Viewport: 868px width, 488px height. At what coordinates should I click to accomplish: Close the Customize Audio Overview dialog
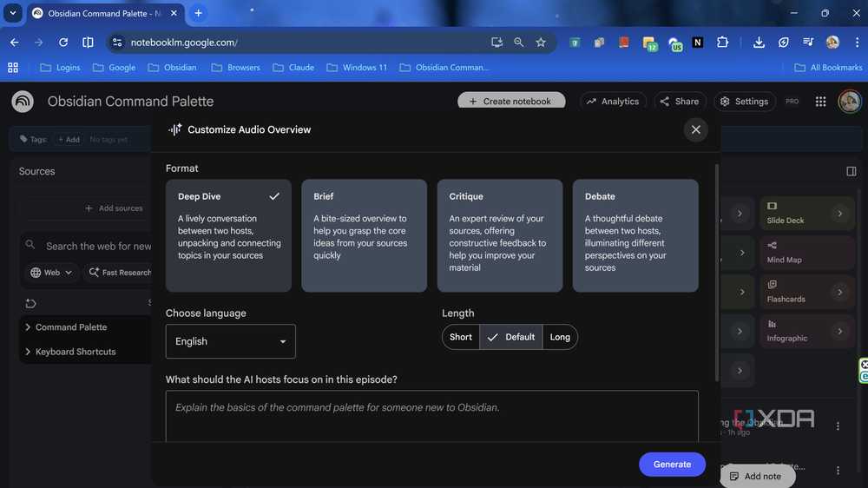[x=695, y=129]
